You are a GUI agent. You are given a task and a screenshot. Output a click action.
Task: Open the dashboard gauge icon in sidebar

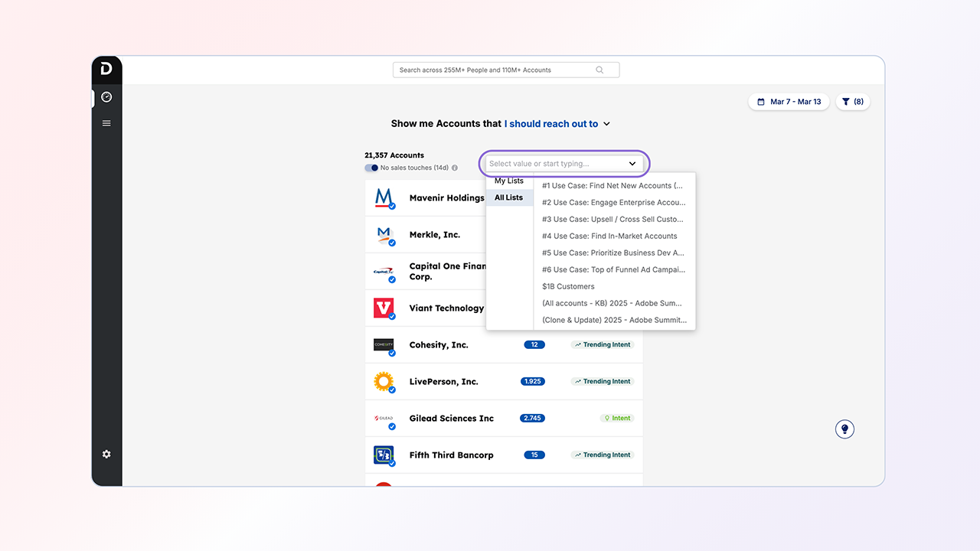click(x=106, y=97)
